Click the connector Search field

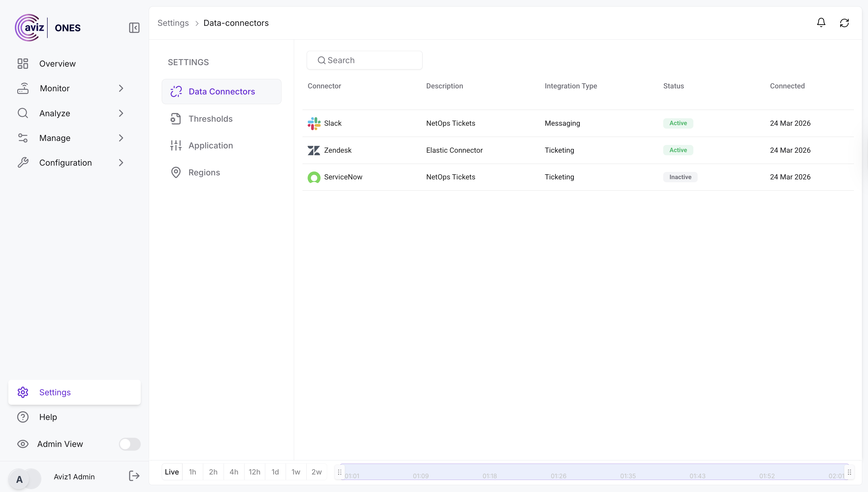(x=364, y=60)
